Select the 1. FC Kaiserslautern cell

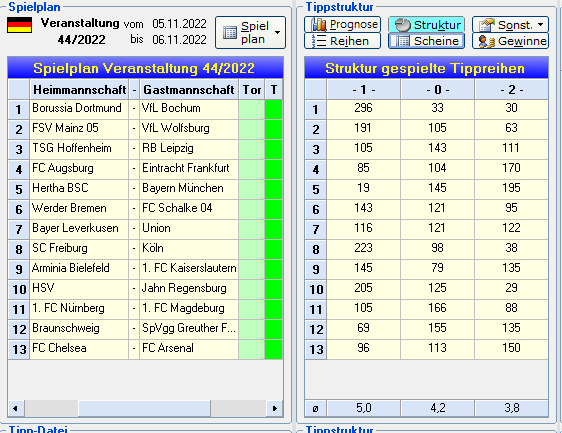(x=189, y=269)
